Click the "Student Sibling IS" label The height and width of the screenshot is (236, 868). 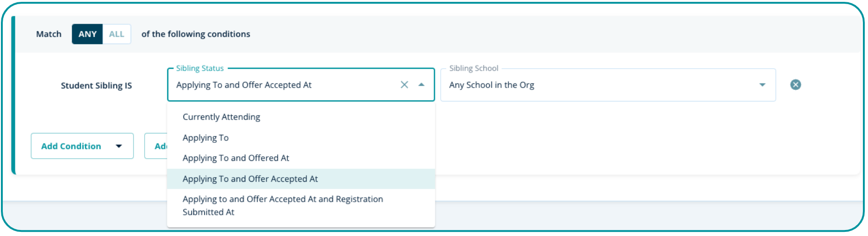pos(96,86)
